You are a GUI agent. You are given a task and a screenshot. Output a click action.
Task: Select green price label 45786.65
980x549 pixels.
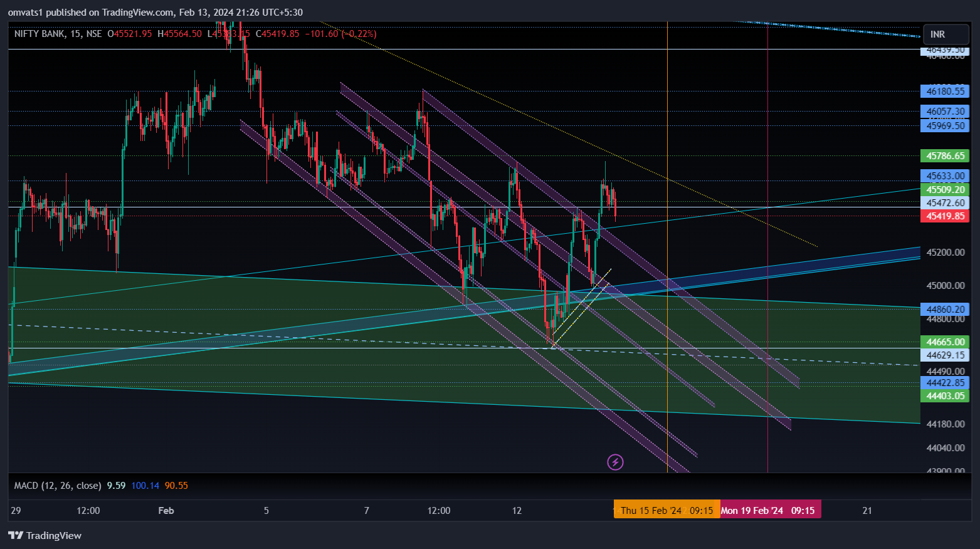pyautogui.click(x=945, y=156)
